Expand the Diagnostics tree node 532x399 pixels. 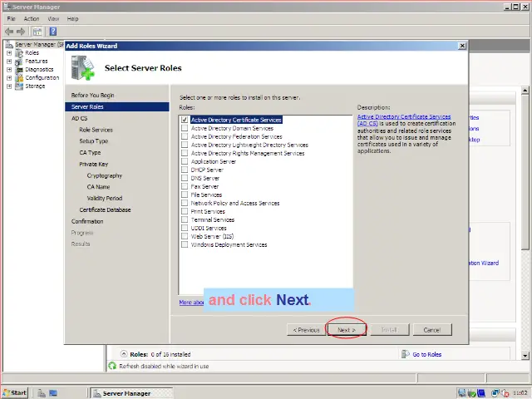9,70
